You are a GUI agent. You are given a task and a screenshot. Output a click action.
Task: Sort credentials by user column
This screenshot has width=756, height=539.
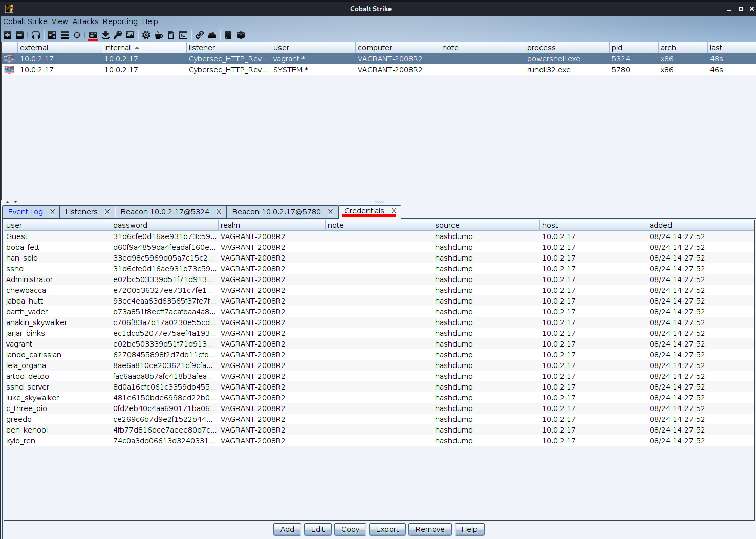pos(57,225)
